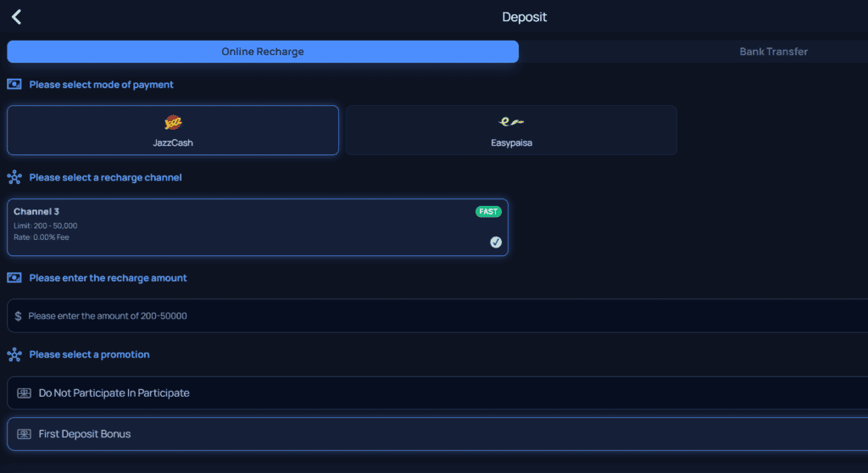The width and height of the screenshot is (868, 473).
Task: Click the FAST badge on Channel 3
Action: pos(488,212)
